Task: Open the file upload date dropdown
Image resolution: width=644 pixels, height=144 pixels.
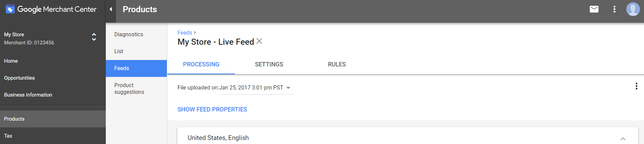Action: [288, 88]
